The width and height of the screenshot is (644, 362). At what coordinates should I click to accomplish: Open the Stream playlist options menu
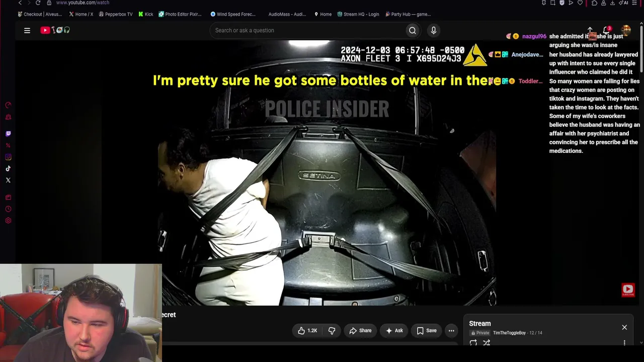point(624,343)
